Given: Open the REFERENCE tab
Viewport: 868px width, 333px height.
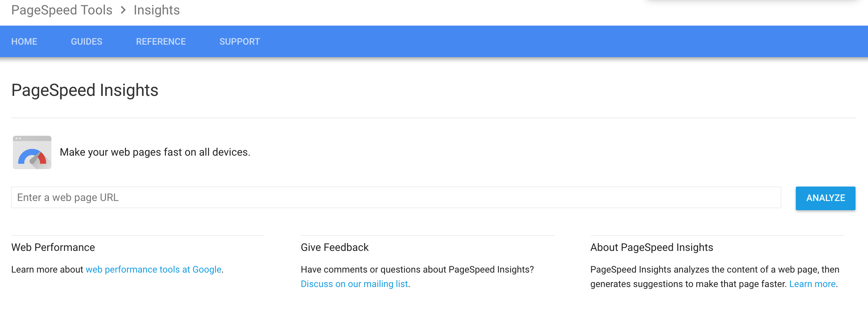Looking at the screenshot, I should point(161,41).
